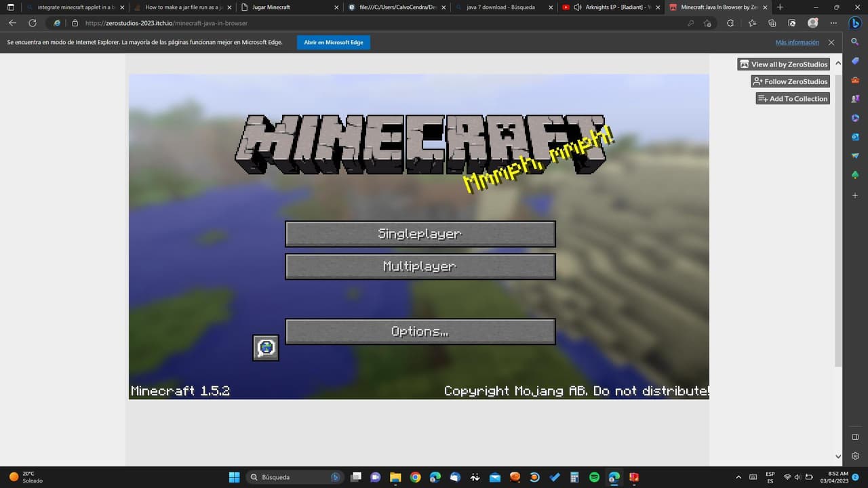Click the sidebar Search magnifier icon

pyautogui.click(x=855, y=42)
